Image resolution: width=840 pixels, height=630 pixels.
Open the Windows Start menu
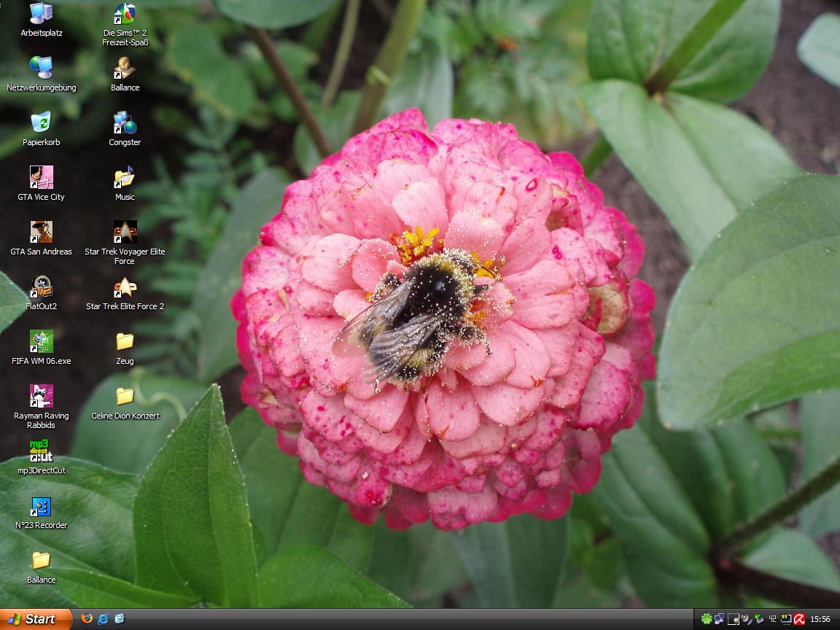35,619
